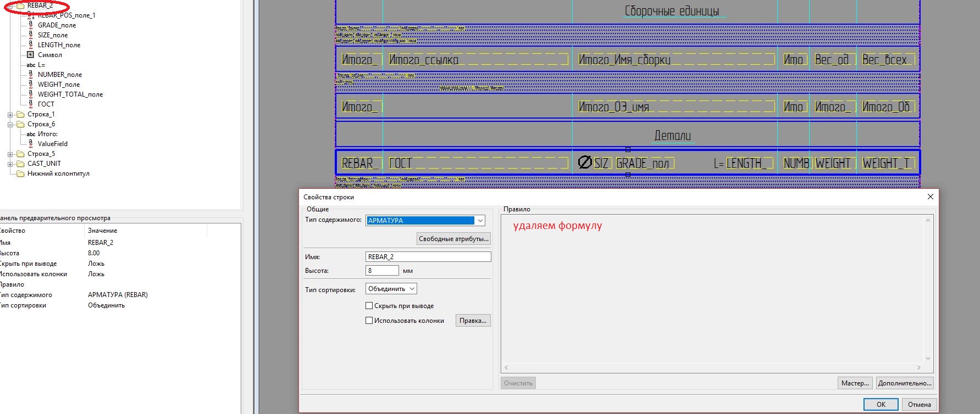The width and height of the screenshot is (980, 414).
Task: Click the value field icon beside ValueField
Action: 31,143
